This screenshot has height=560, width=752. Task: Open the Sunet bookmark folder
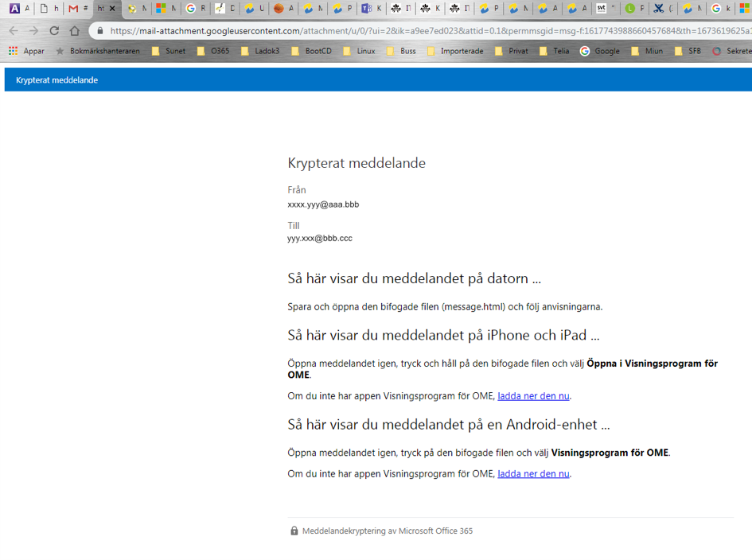pos(169,51)
